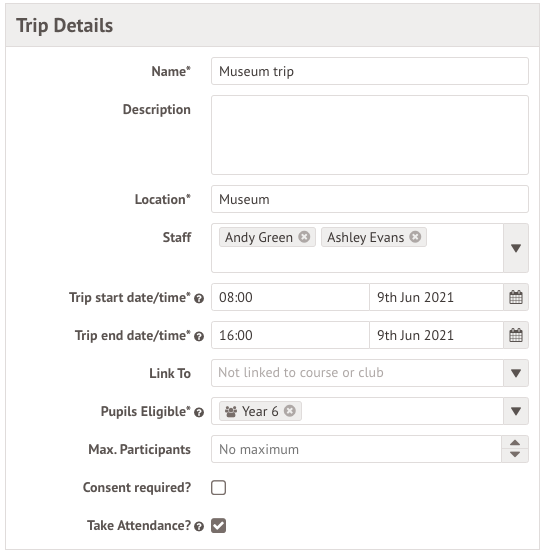Decrease Max. Participants with down arrow
This screenshot has height=559, width=548.
click(x=515, y=455)
